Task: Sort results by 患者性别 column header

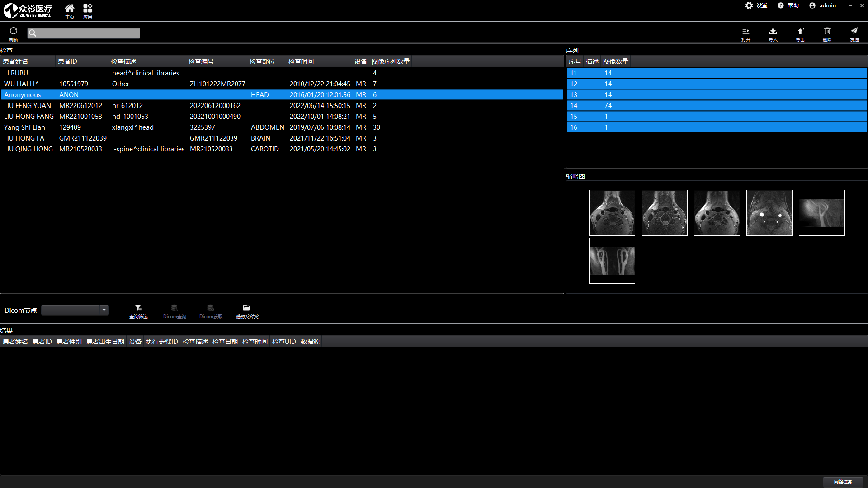Action: click(x=69, y=342)
